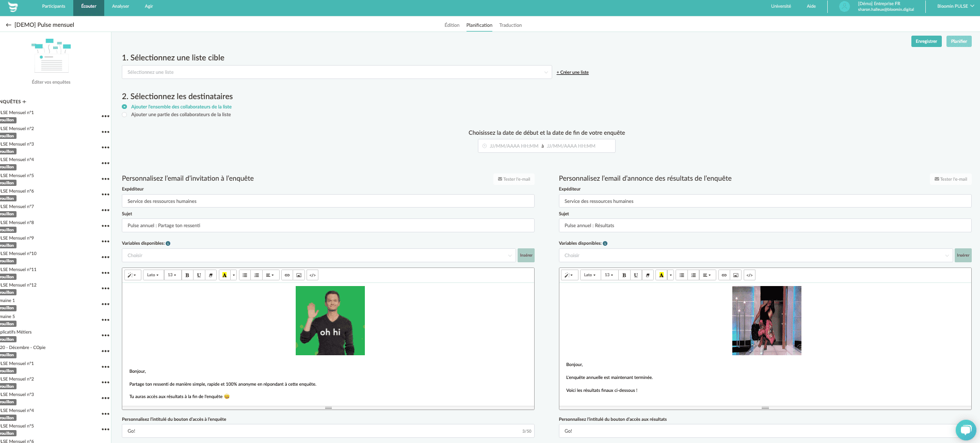This screenshot has height=443, width=980.
Task: Insert a picture in the invitation editor
Action: click(299, 275)
